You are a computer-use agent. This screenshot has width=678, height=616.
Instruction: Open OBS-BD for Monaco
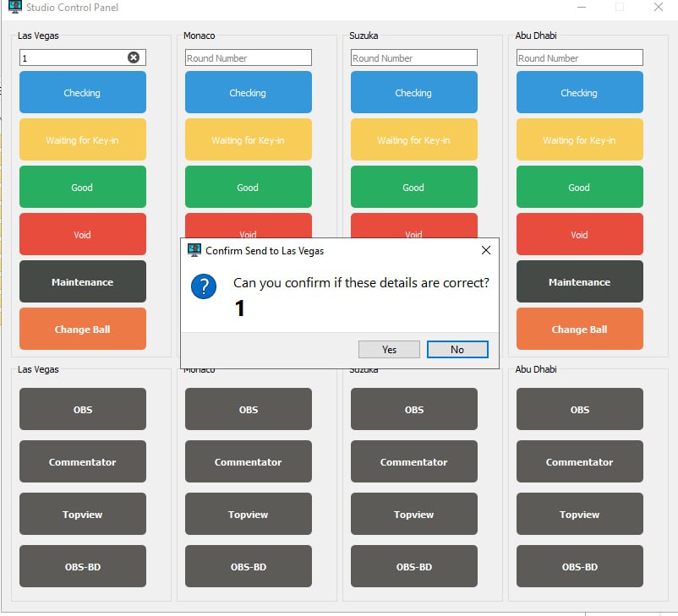point(249,566)
